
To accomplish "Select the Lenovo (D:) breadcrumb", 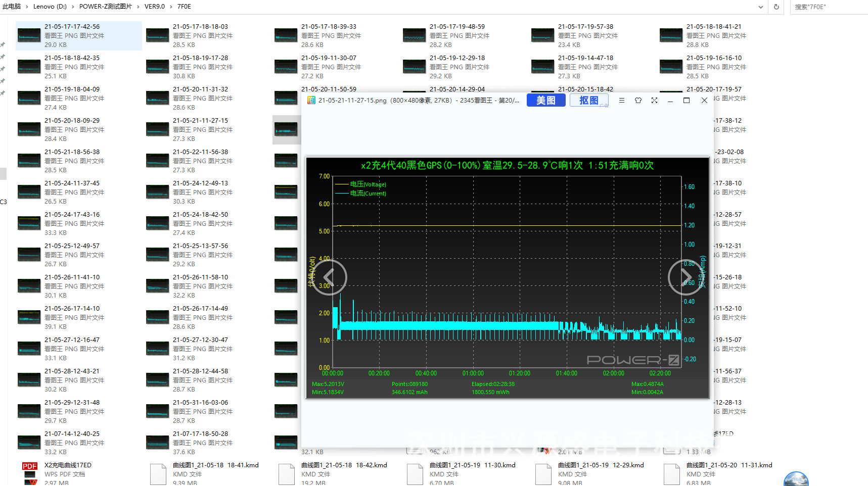I will [50, 7].
